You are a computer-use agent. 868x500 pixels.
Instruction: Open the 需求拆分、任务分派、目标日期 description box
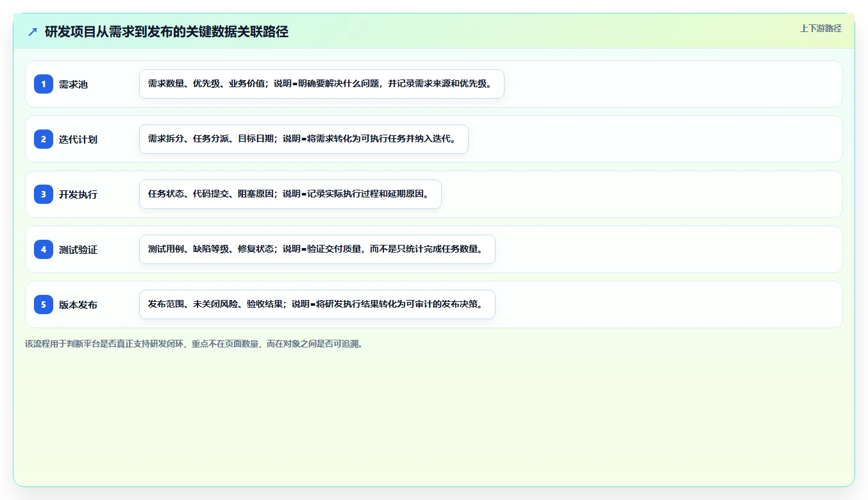(304, 139)
